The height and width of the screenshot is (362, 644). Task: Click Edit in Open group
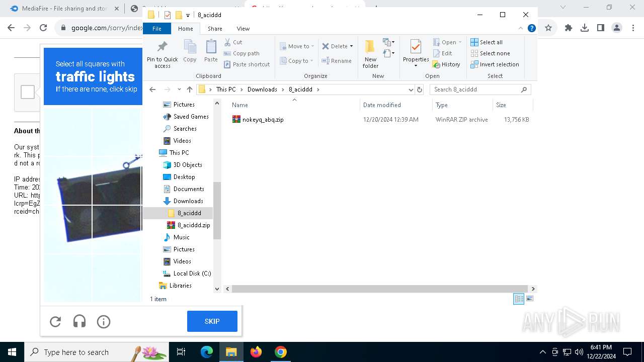coord(442,53)
